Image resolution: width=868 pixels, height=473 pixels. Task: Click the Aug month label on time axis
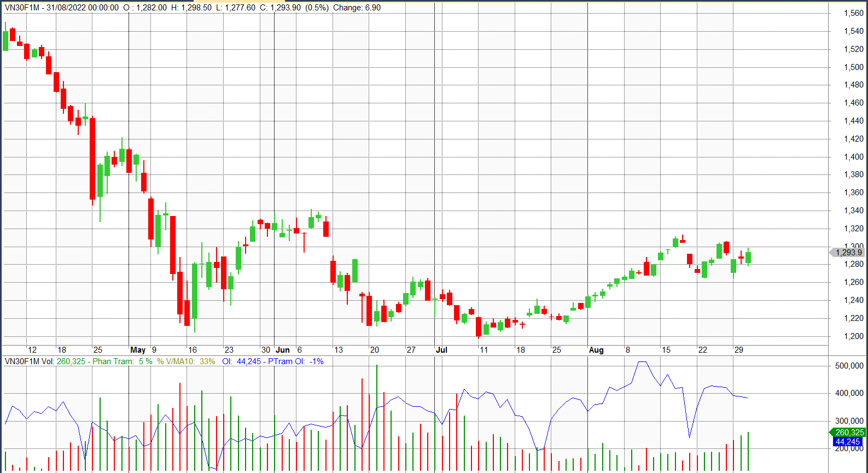[x=596, y=350]
